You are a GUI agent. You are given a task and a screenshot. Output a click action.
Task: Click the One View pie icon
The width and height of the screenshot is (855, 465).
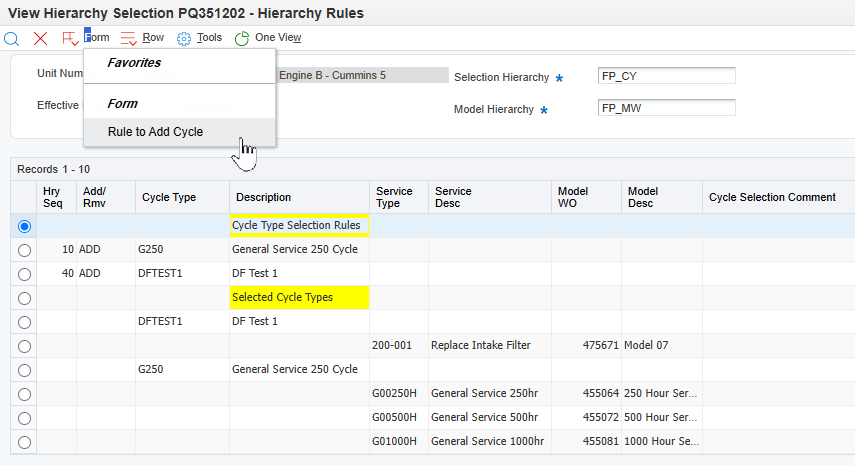pyautogui.click(x=242, y=38)
